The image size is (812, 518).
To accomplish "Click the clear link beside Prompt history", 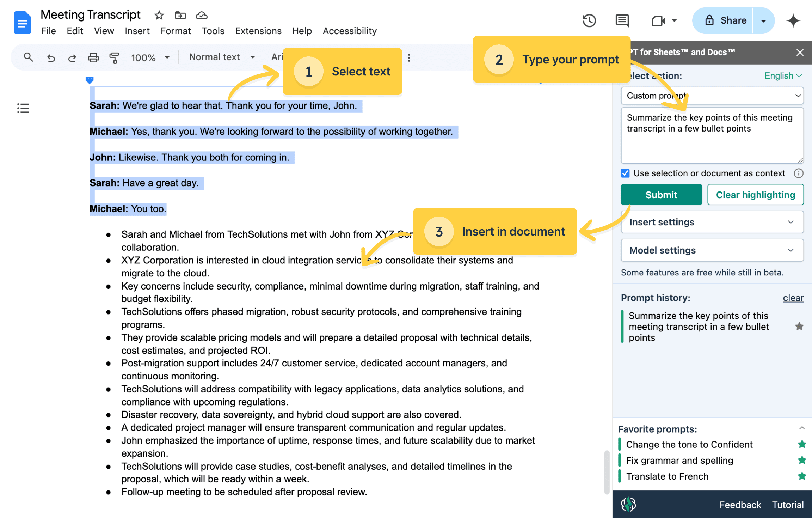I will coord(793,298).
